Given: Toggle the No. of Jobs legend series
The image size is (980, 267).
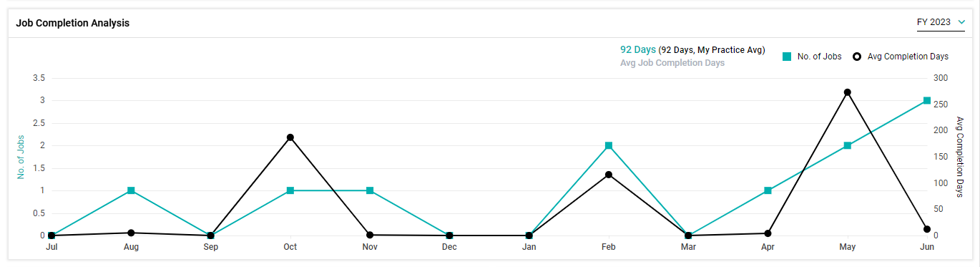Looking at the screenshot, I should [812, 56].
